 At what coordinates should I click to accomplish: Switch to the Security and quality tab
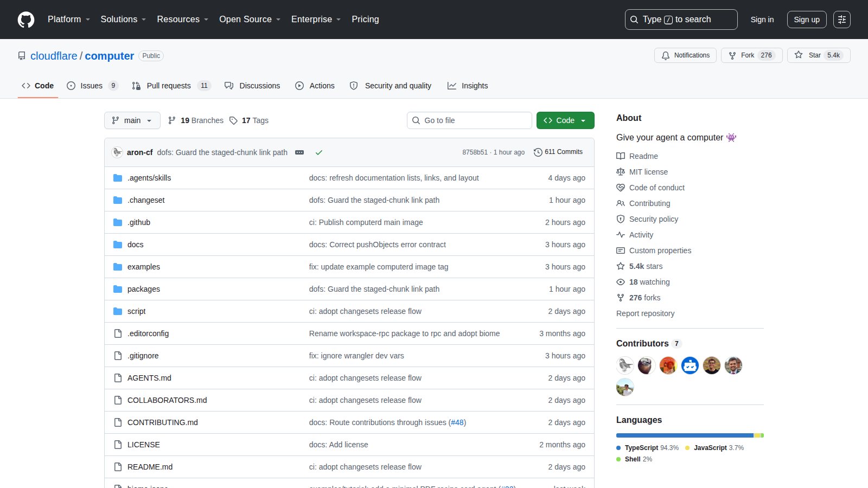[x=391, y=86]
